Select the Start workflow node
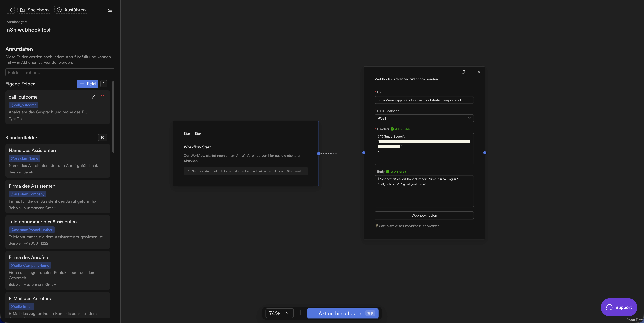This screenshot has width=644, height=323. pos(246,153)
